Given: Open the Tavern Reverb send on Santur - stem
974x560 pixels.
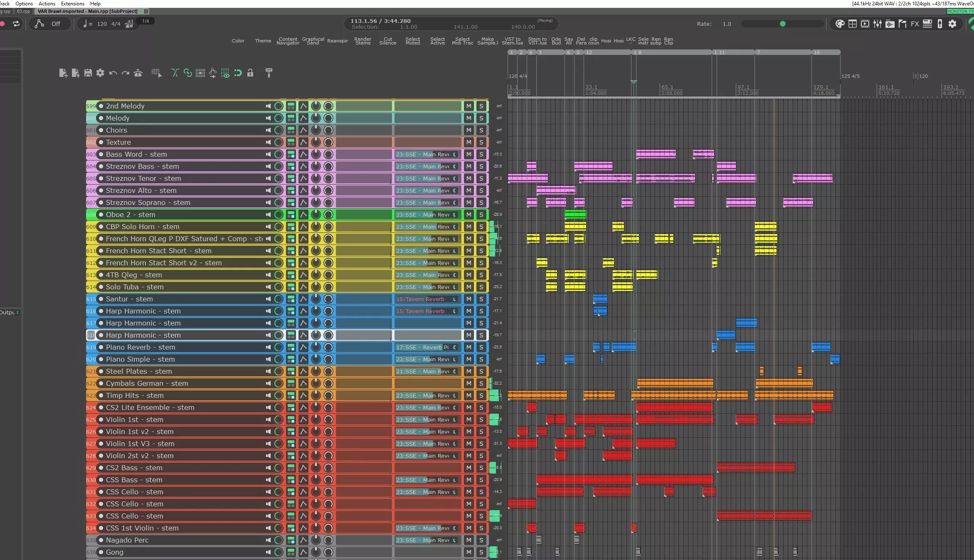Looking at the screenshot, I should [x=427, y=299].
